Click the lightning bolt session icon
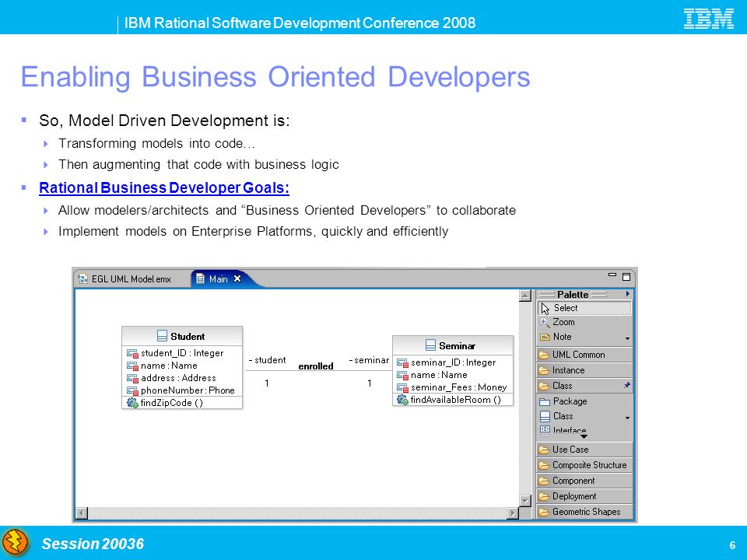Viewport: 747px width, 560px height. (x=16, y=542)
